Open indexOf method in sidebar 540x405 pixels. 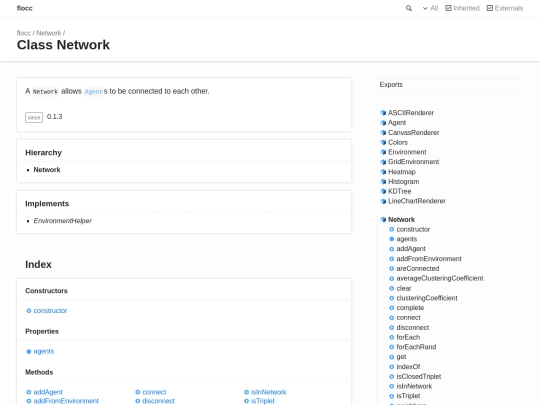tap(408, 367)
